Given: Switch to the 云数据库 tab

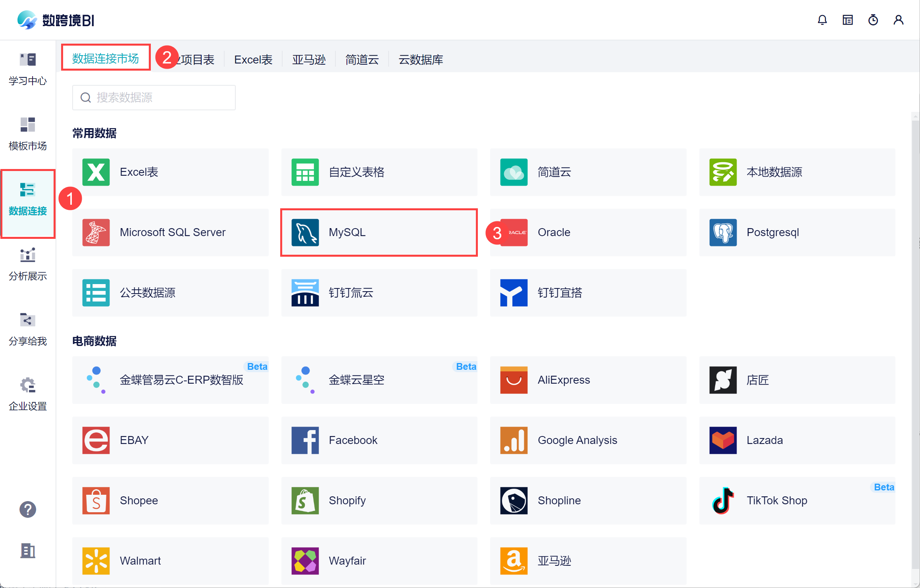Looking at the screenshot, I should point(420,60).
